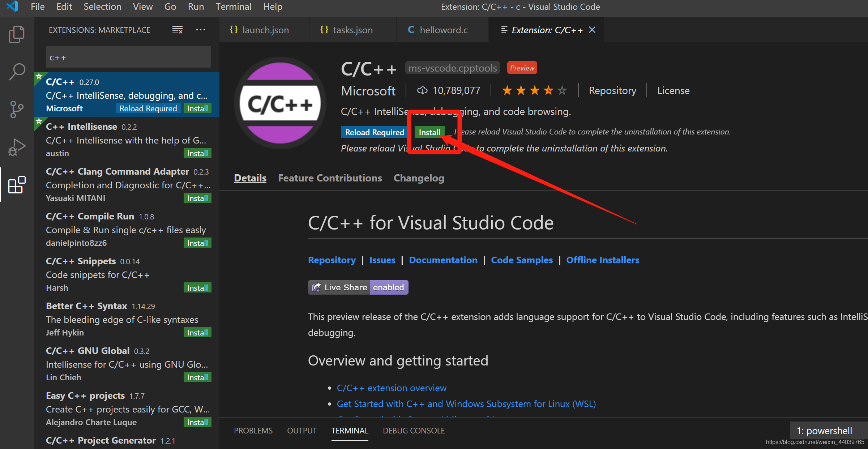Switch to Feature Contributions tab
The width and height of the screenshot is (868, 449).
(x=330, y=178)
